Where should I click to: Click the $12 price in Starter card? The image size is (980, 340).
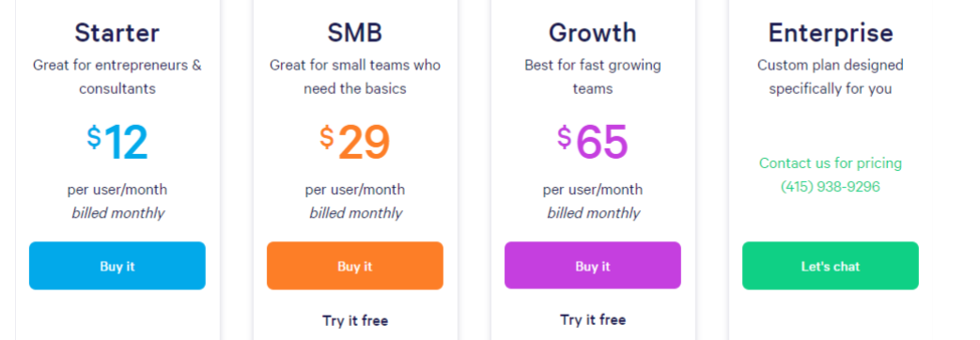coord(117,142)
